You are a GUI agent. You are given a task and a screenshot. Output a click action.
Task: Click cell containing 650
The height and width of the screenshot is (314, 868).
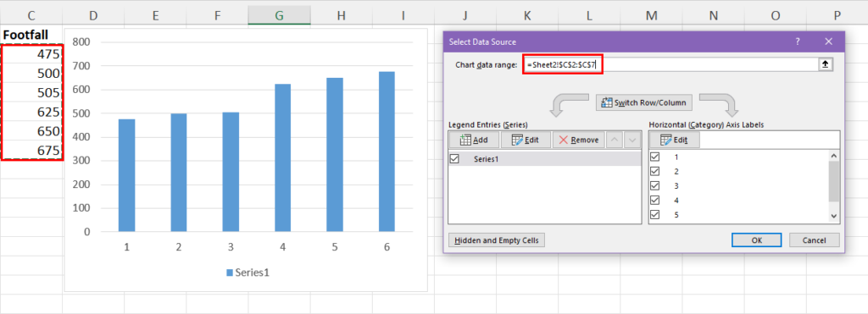coord(32,131)
